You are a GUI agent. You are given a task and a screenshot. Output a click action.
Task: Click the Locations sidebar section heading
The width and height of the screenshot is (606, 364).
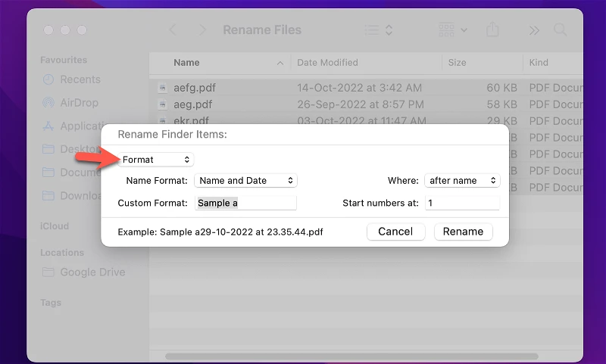[x=62, y=253]
